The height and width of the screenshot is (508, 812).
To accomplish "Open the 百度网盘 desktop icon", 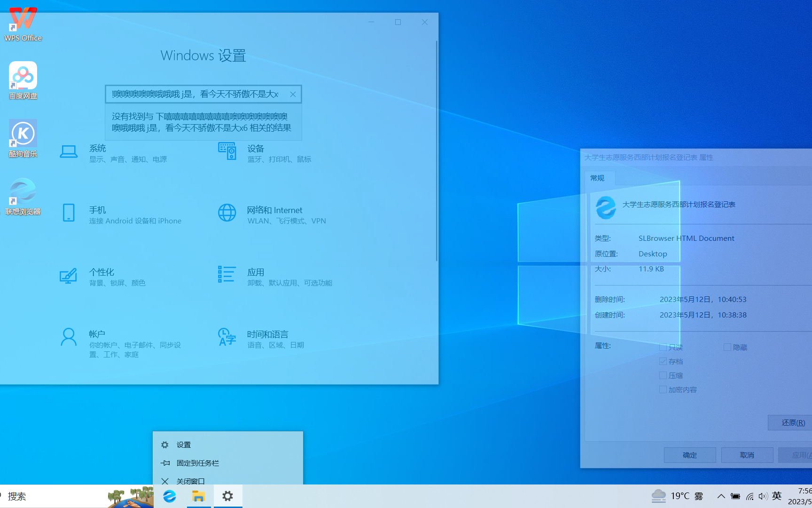I will click(23, 80).
